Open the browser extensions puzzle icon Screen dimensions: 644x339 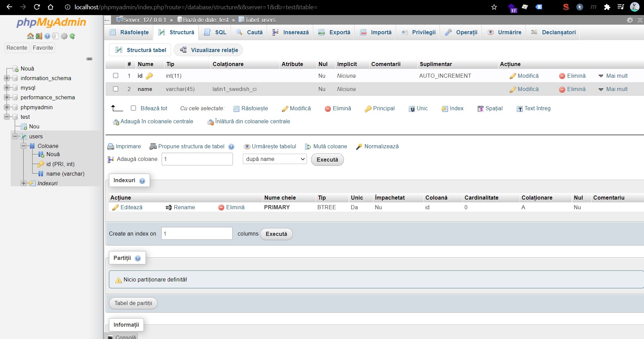click(x=607, y=7)
